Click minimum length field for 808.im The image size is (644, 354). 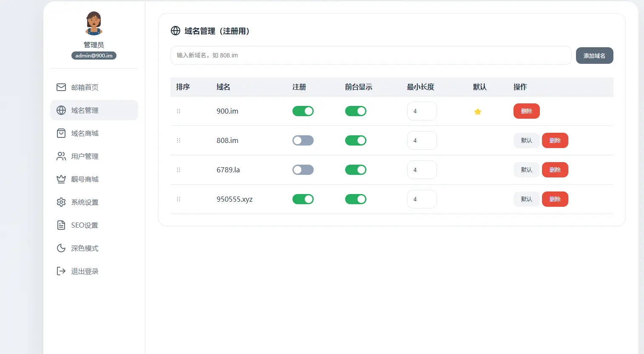(422, 140)
